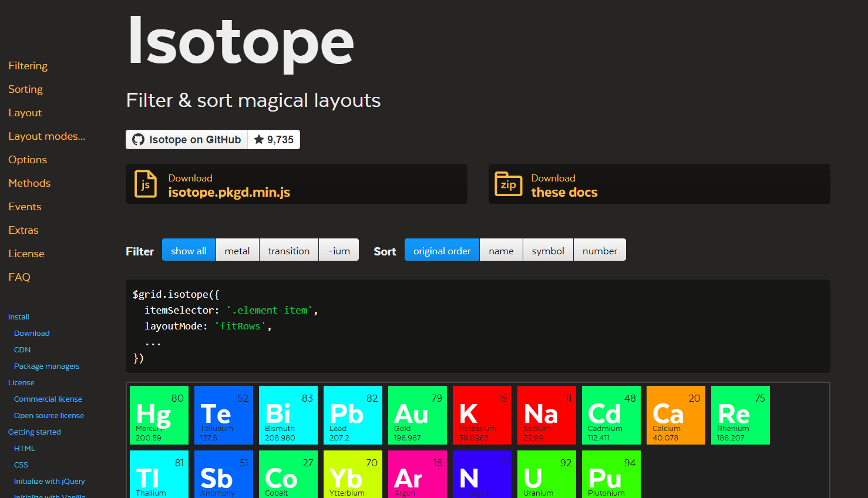Screen dimensions: 868x498
Task: Filter by transition
Action: click(x=289, y=250)
